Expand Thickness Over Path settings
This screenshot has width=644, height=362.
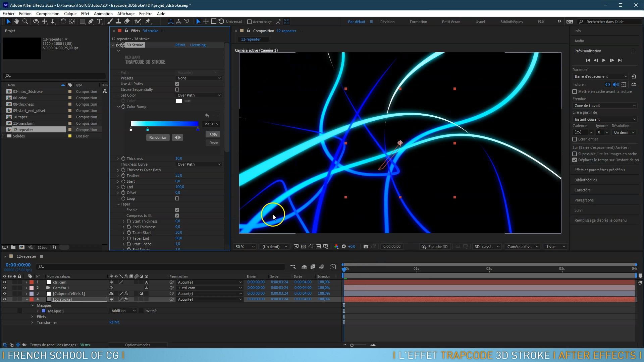pos(118,170)
